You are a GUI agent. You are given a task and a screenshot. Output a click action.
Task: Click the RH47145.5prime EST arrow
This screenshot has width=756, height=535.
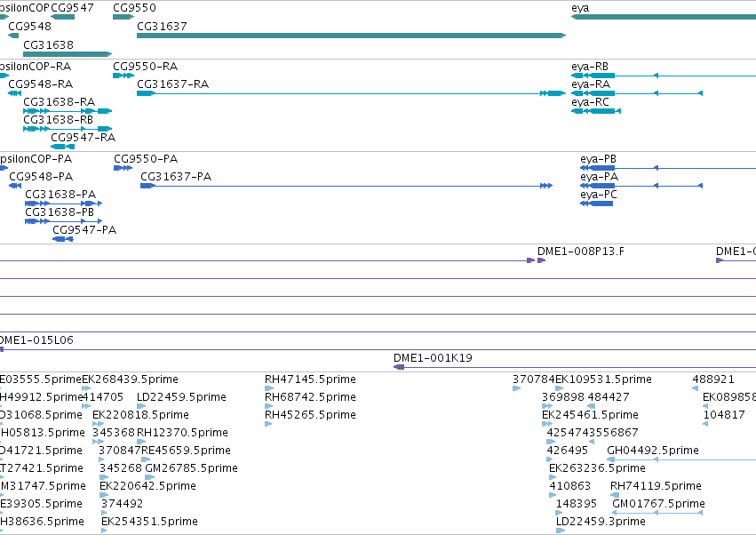click(269, 387)
